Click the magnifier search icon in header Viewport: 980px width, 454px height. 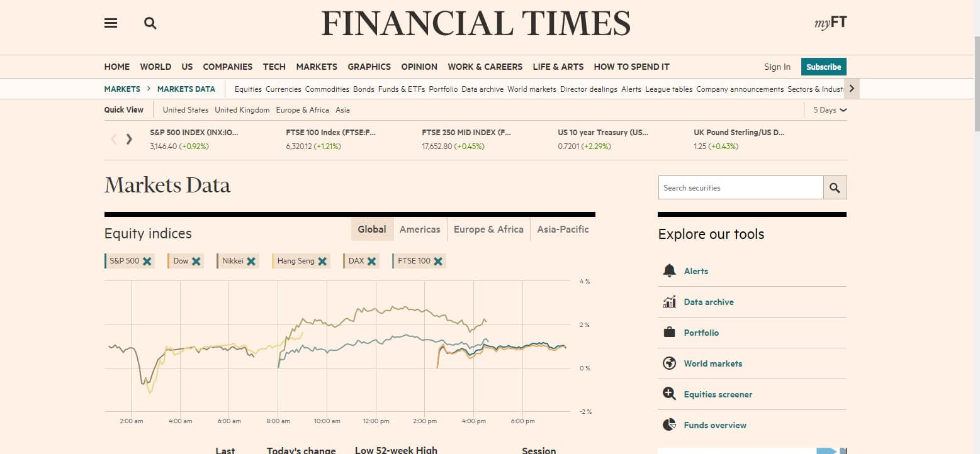150,23
